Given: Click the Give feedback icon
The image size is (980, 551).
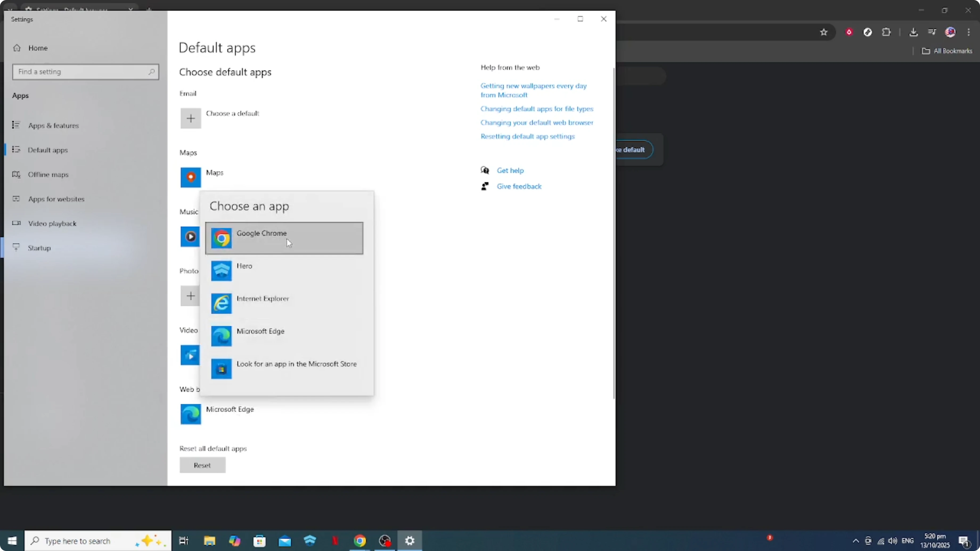Looking at the screenshot, I should tap(485, 186).
